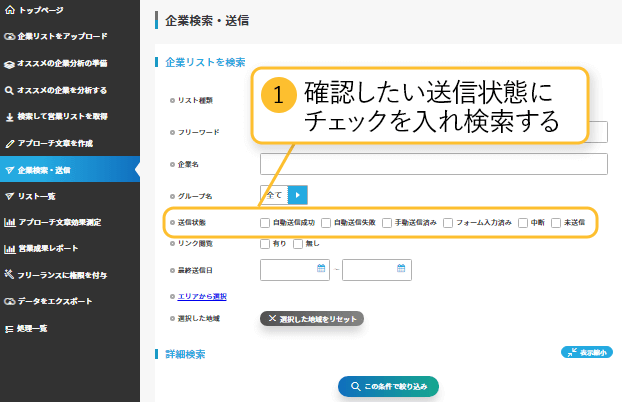
Task: Click この条件で絞り込み search button
Action: pyautogui.click(x=388, y=387)
